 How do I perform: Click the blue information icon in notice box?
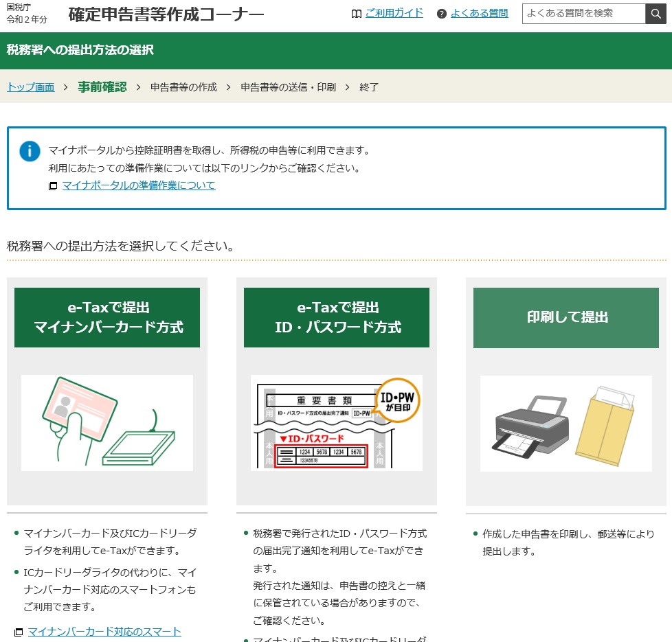click(30, 151)
